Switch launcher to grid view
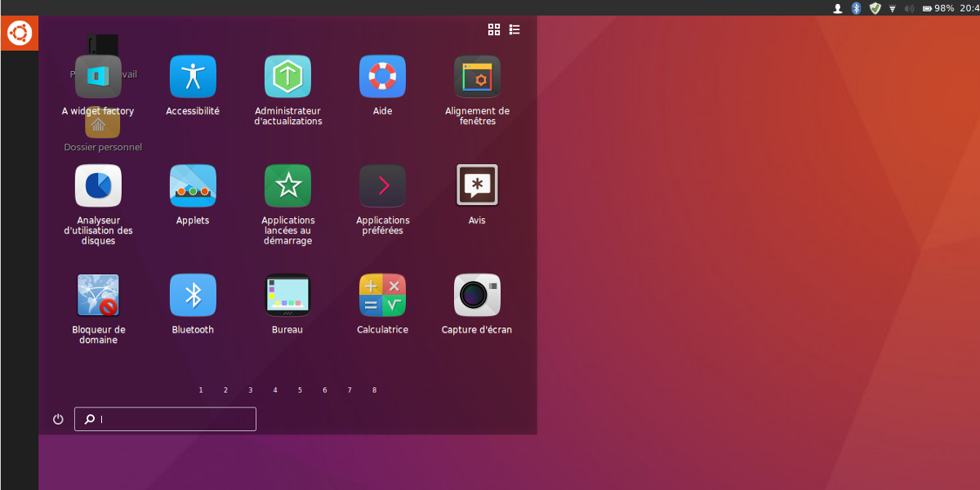The height and width of the screenshot is (490, 980). [494, 29]
